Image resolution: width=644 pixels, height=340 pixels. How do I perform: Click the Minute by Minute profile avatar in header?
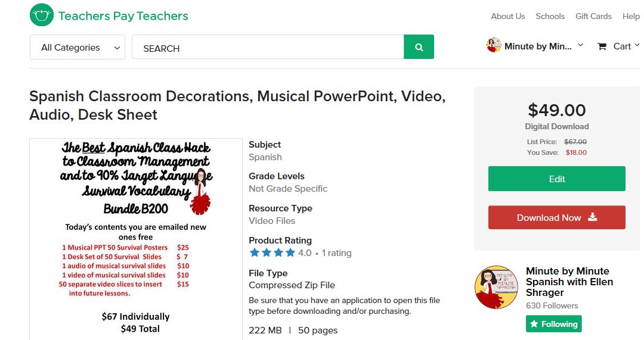[494, 46]
